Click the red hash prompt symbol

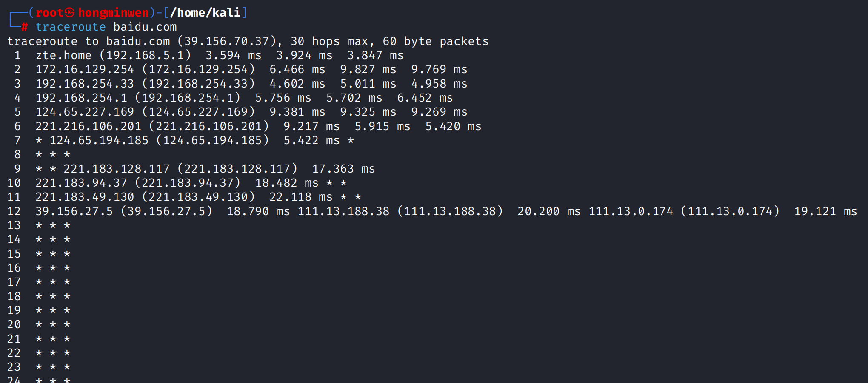pyautogui.click(x=25, y=27)
